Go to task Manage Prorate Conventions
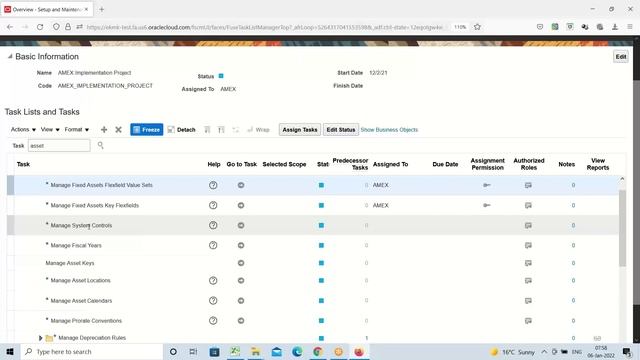This screenshot has height=360, width=640. point(241,320)
